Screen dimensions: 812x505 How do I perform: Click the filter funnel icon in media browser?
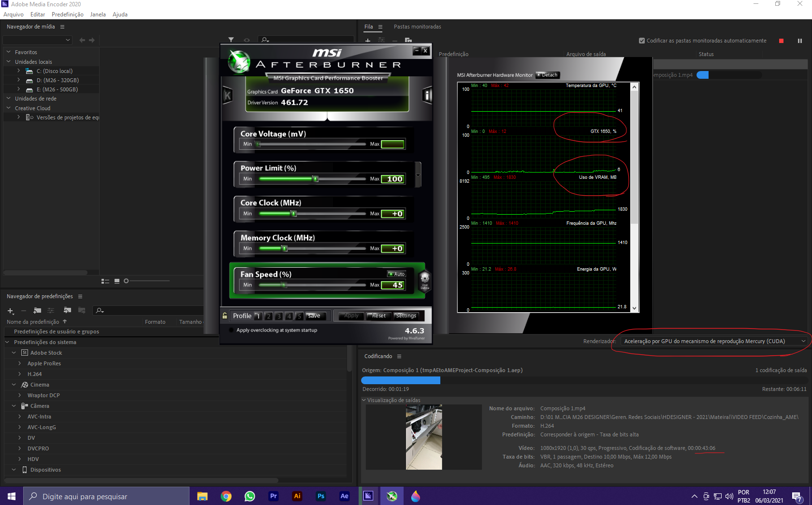[231, 40]
